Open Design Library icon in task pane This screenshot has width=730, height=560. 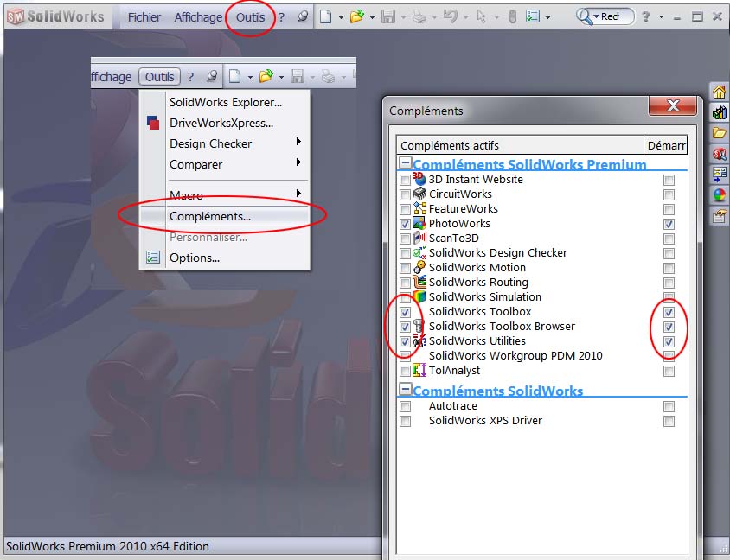click(x=719, y=112)
